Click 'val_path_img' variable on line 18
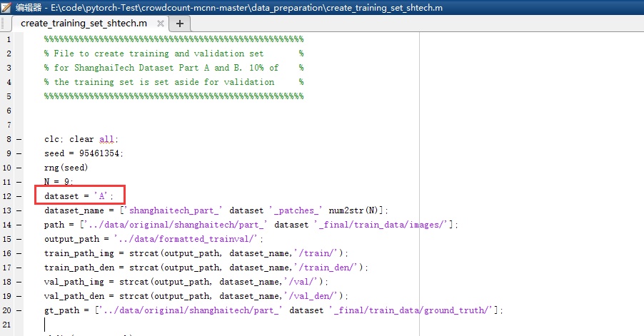The width and height of the screenshot is (644, 336). pos(74,282)
